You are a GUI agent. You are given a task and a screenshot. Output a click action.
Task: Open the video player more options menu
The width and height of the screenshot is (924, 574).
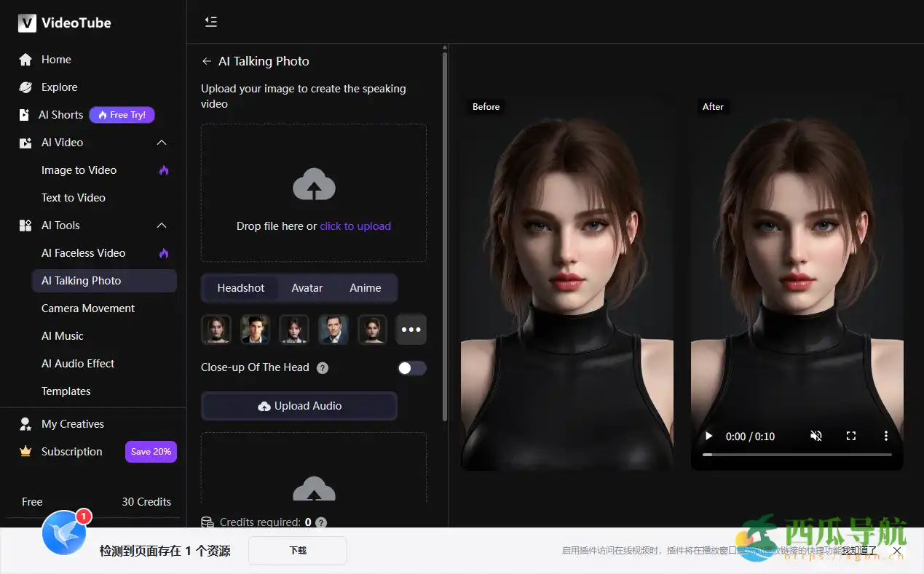tap(886, 437)
